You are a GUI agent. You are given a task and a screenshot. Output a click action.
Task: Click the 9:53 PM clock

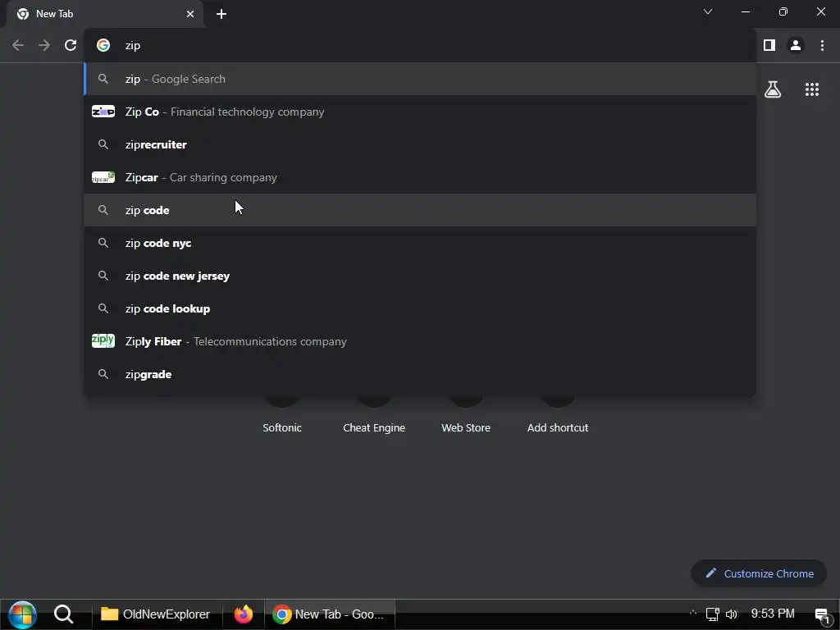click(773, 614)
